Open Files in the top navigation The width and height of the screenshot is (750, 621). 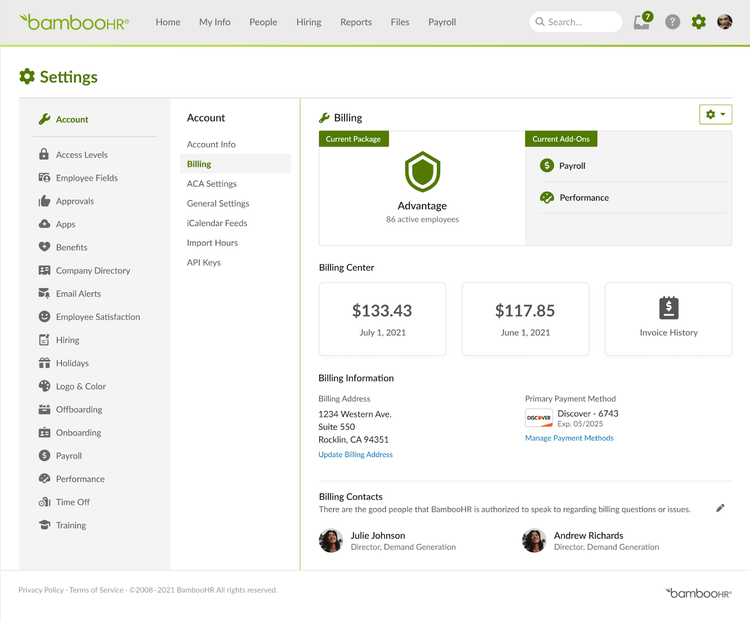tap(400, 22)
